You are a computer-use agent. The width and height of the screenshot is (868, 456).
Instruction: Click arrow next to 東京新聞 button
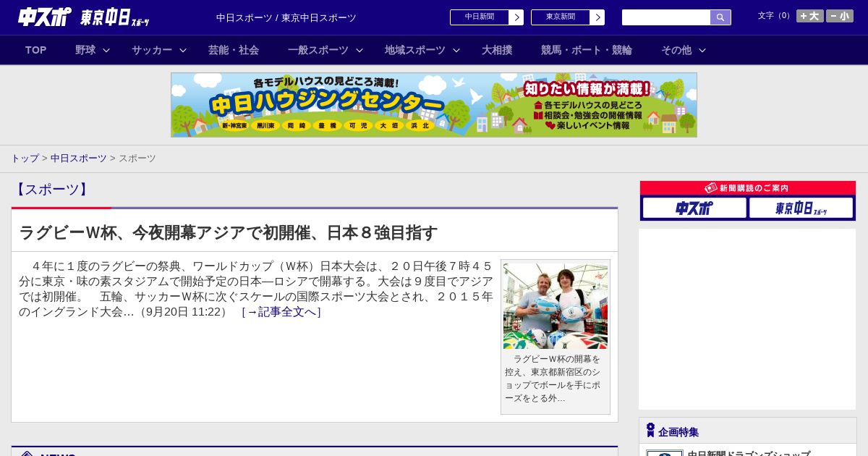click(x=597, y=17)
